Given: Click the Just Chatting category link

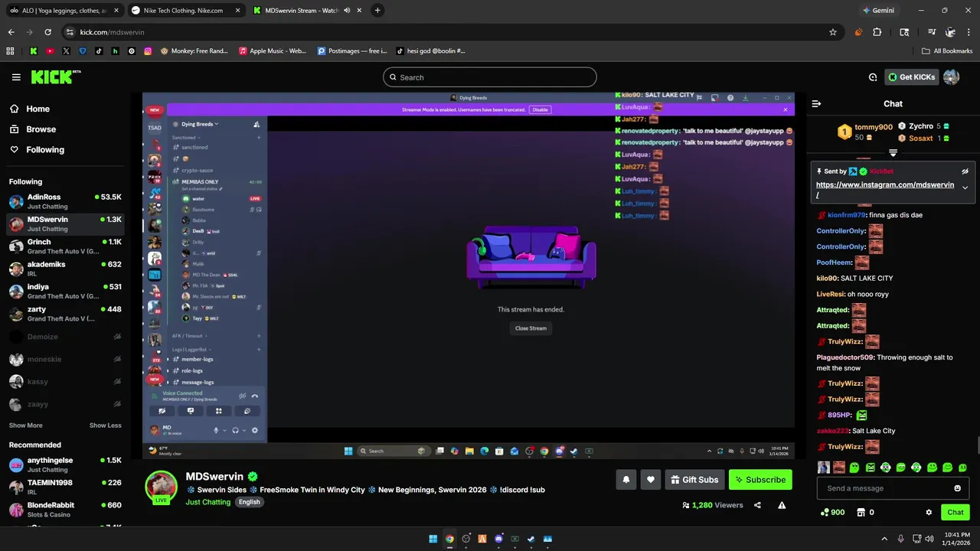Looking at the screenshot, I should tap(207, 502).
